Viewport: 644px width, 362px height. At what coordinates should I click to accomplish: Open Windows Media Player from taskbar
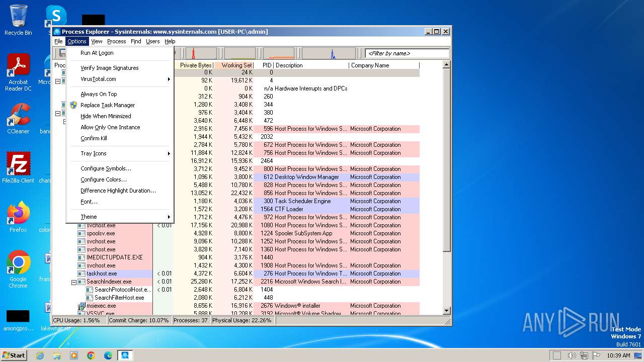coord(74,355)
